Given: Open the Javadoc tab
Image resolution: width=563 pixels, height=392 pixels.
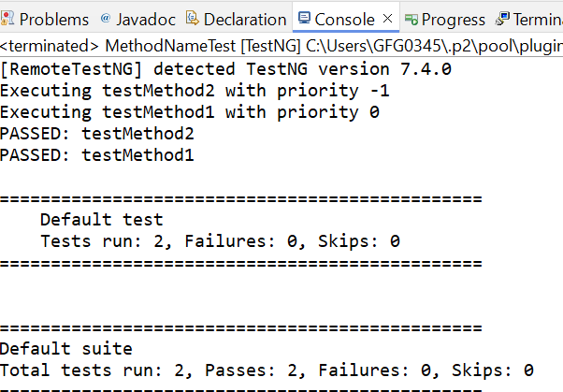Looking at the screenshot, I should point(146,20).
